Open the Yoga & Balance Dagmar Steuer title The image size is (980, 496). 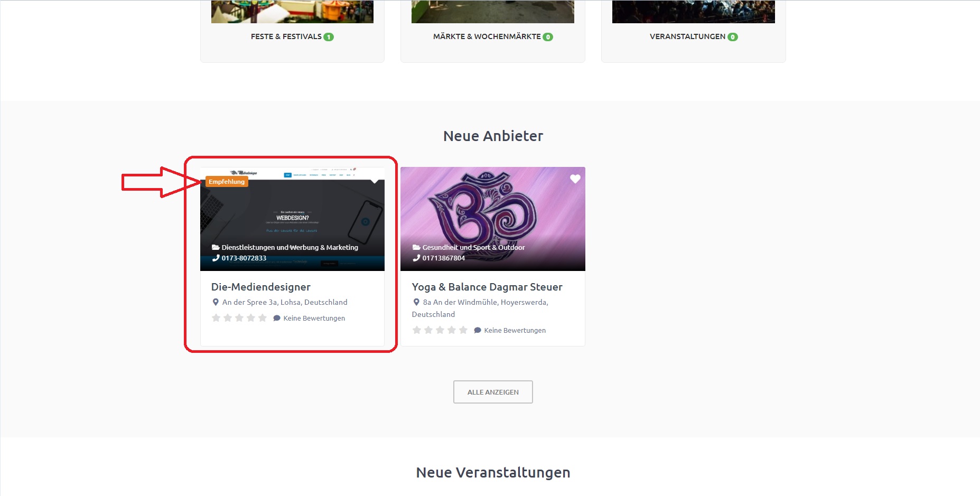click(487, 287)
